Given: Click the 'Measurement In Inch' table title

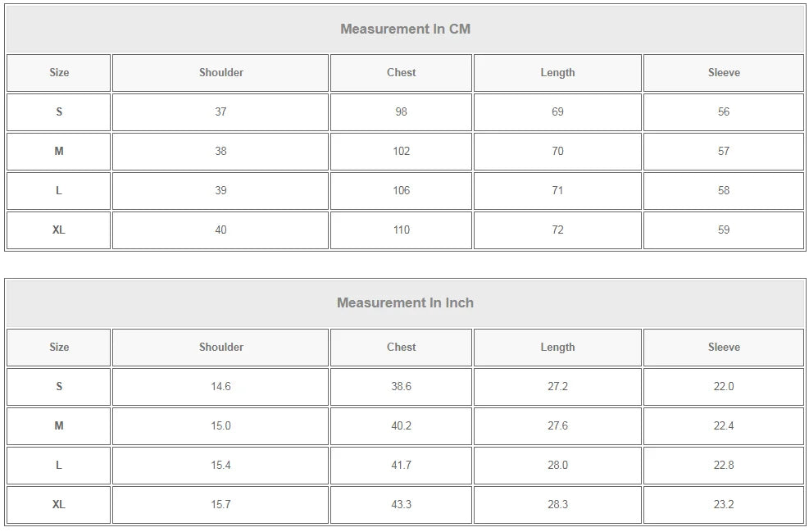Looking at the screenshot, I should tap(405, 303).
